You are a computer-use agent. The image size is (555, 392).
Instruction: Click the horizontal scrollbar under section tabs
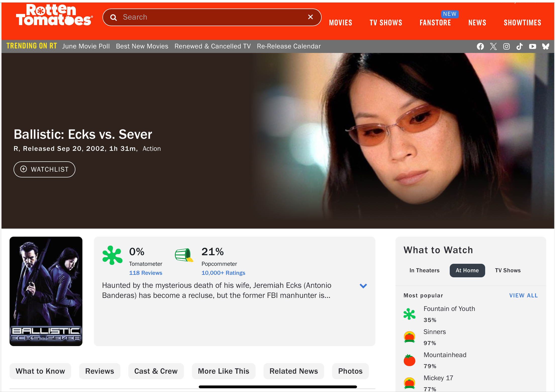[x=278, y=387]
